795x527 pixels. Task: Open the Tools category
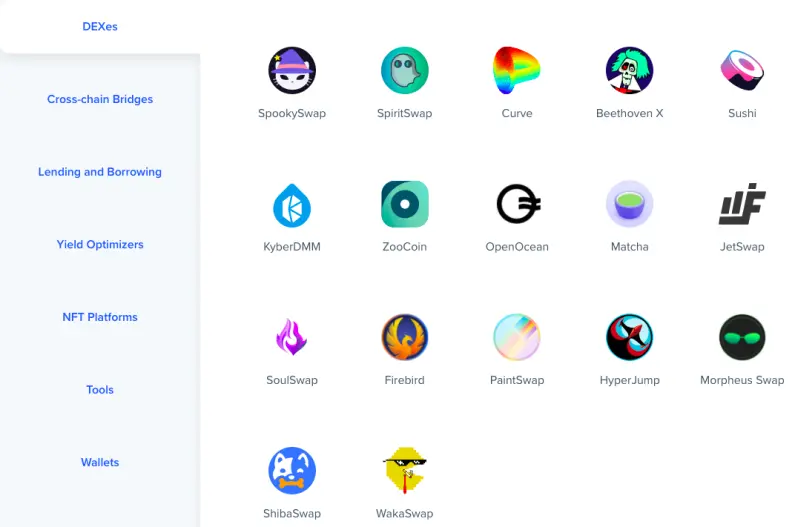pos(100,390)
